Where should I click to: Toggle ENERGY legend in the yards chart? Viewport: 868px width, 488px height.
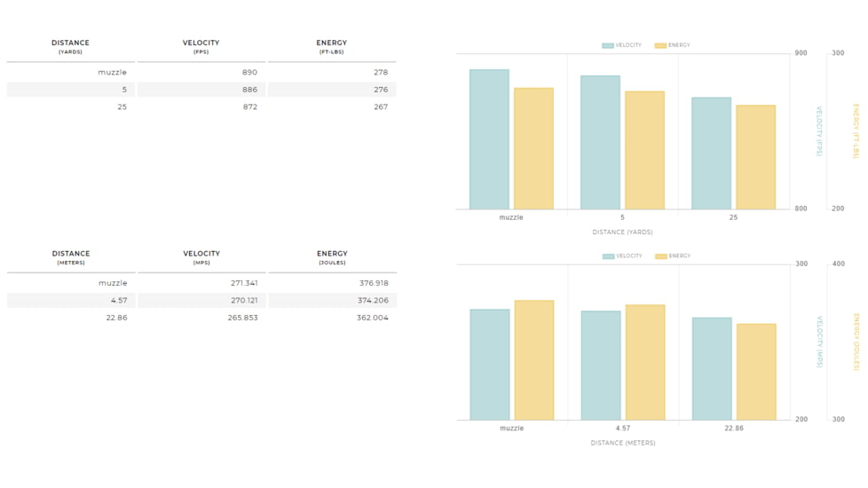tap(673, 45)
